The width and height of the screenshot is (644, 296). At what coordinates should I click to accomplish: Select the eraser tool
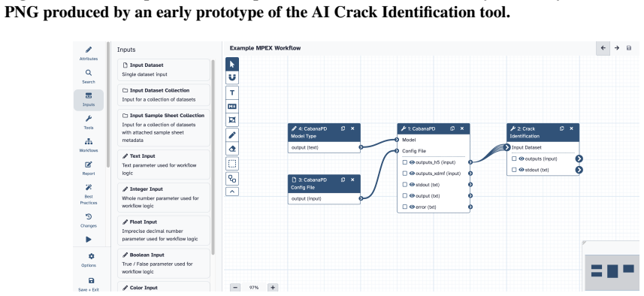pyautogui.click(x=232, y=149)
